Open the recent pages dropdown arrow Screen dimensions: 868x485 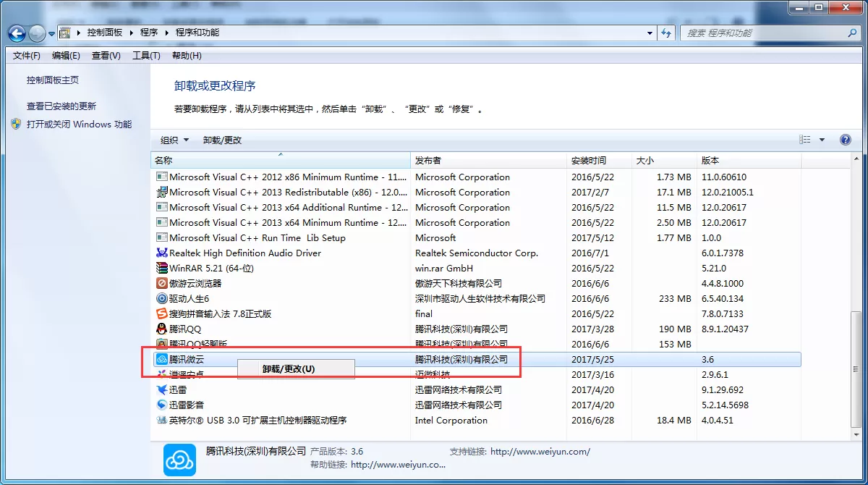tap(51, 33)
